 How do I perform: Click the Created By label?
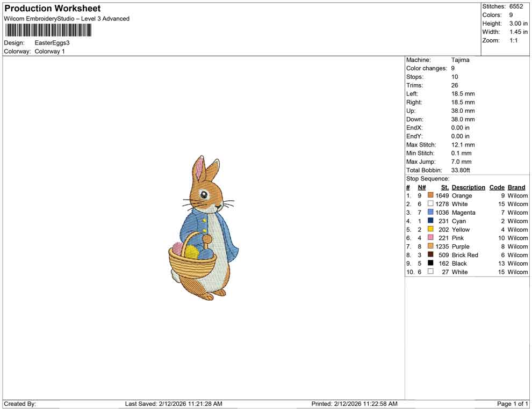point(20,404)
